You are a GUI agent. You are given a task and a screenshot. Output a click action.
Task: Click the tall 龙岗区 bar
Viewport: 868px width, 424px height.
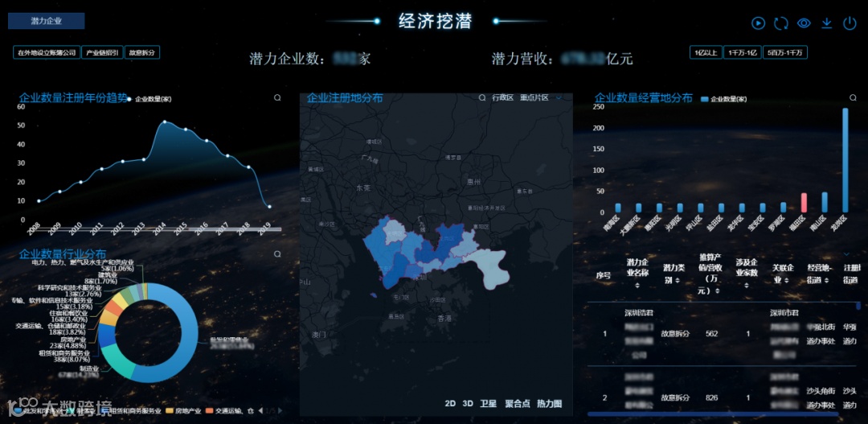[x=845, y=160]
